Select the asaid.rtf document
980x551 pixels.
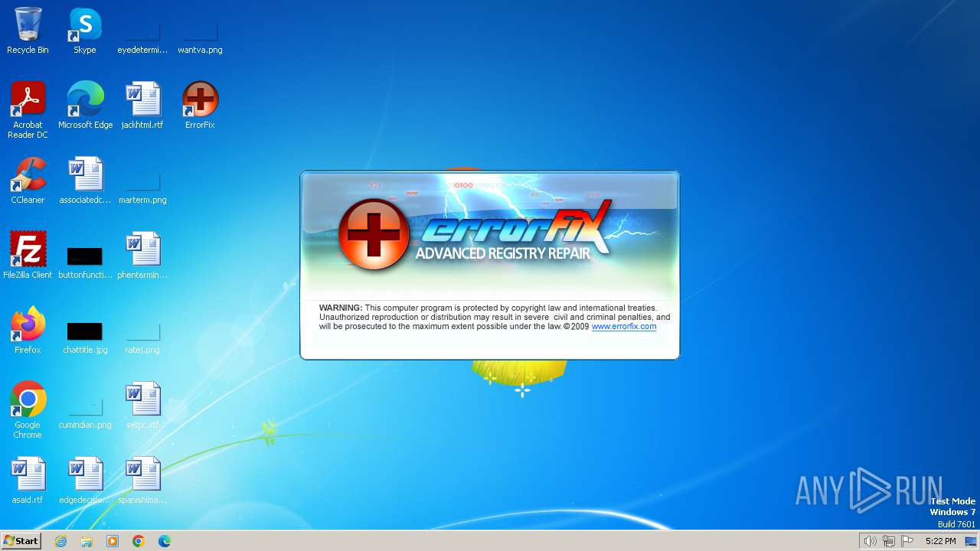point(28,481)
